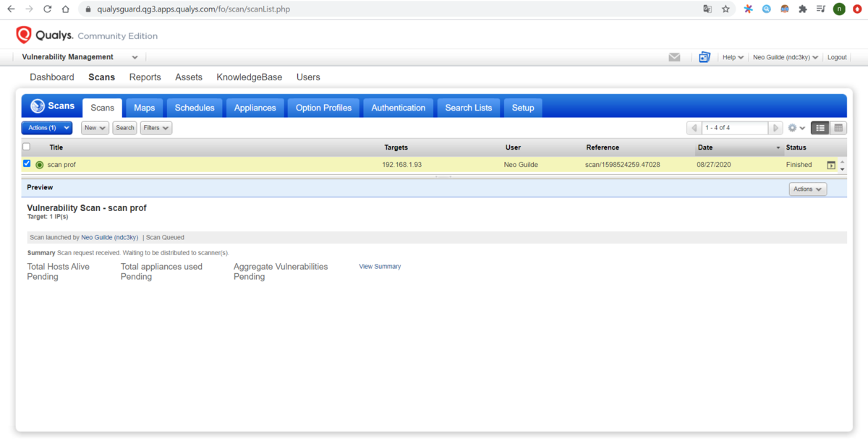
Task: Open the notifications mail icon
Action: coord(674,56)
